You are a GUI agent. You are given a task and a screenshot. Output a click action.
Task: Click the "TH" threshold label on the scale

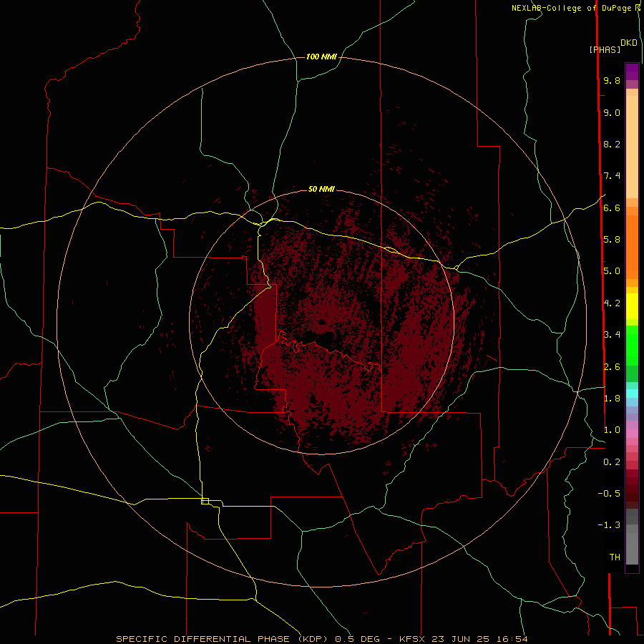pos(615,557)
